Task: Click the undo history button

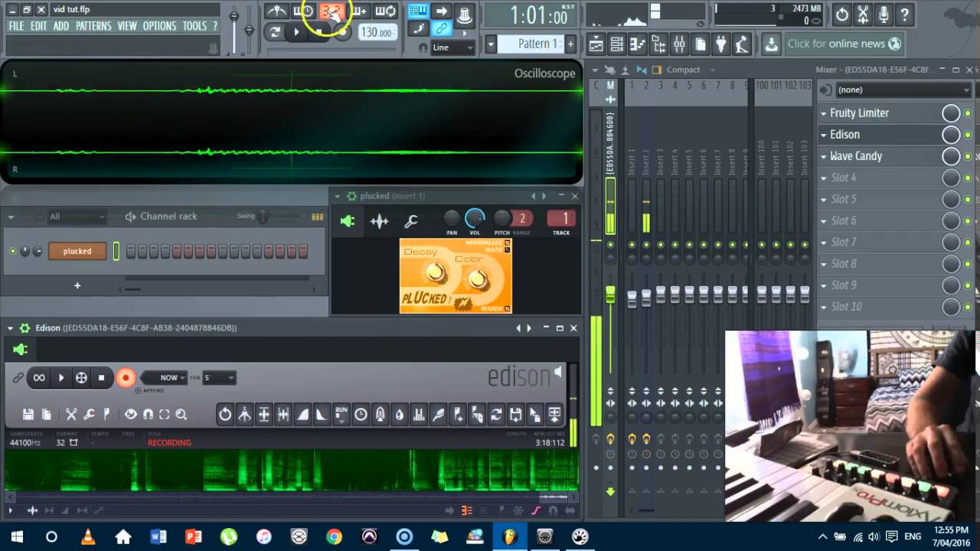Action: [x=841, y=14]
